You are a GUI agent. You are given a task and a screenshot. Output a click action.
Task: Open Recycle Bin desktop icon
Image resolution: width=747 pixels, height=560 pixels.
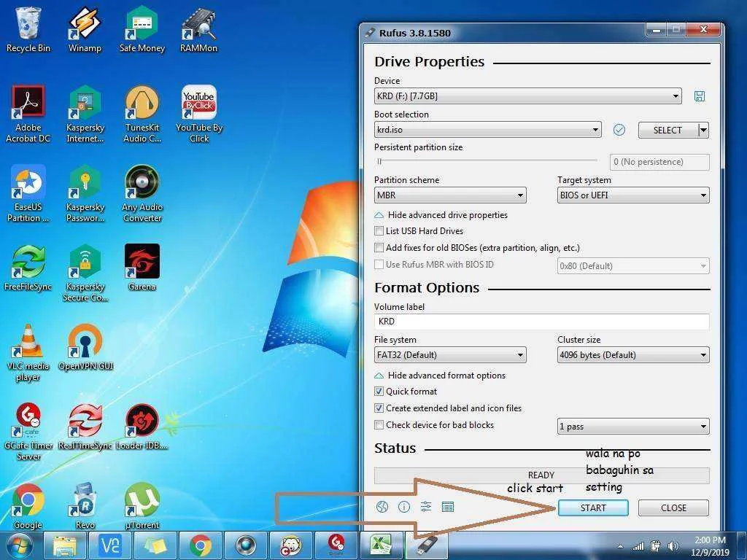point(28,29)
